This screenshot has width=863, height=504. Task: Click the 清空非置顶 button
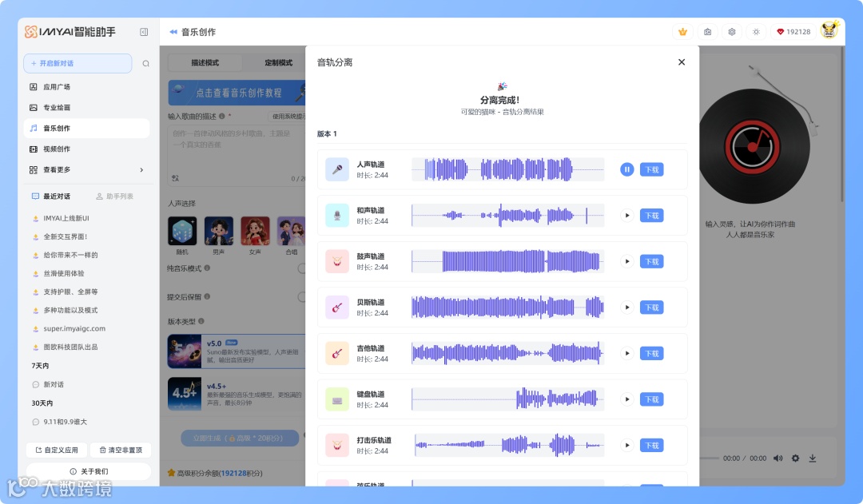click(121, 450)
